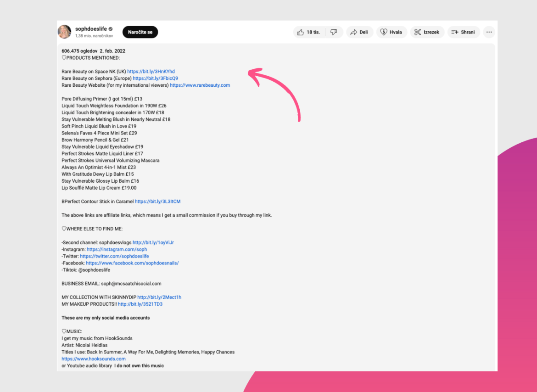Screen dimensions: 537x392
Task: Click Perfect Strokes Universal Volumizing Mascara
Action: 111,161
